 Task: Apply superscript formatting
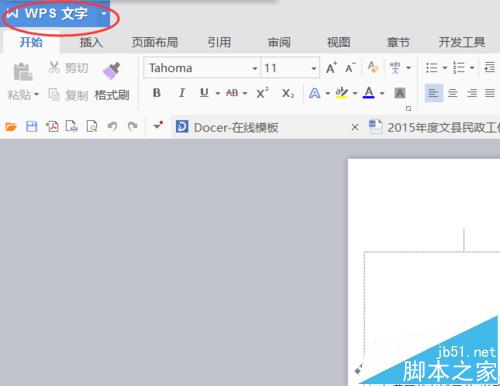(262, 93)
